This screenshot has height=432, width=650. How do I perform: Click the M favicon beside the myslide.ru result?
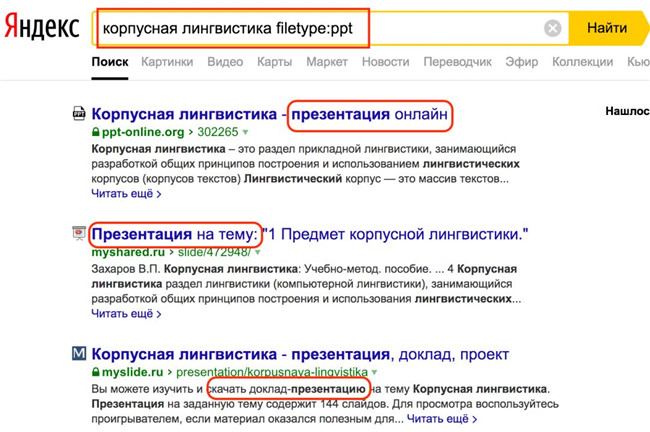(79, 353)
